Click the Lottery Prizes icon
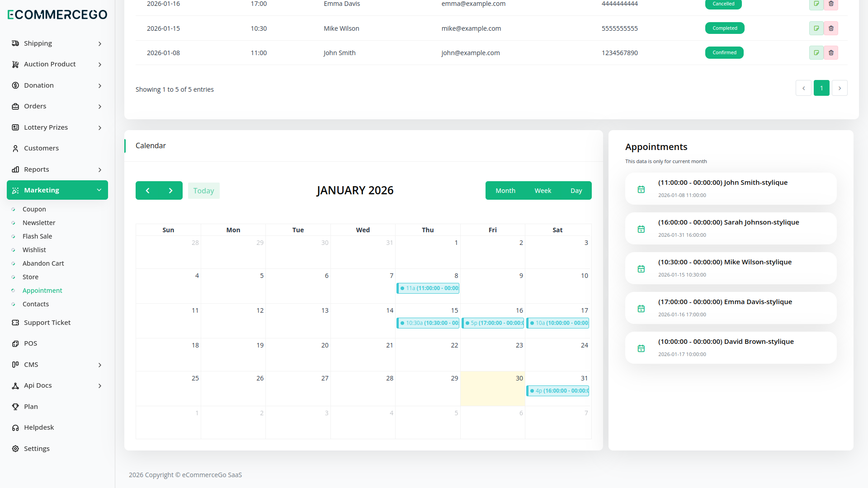This screenshot has height=488, width=868. tap(15, 127)
